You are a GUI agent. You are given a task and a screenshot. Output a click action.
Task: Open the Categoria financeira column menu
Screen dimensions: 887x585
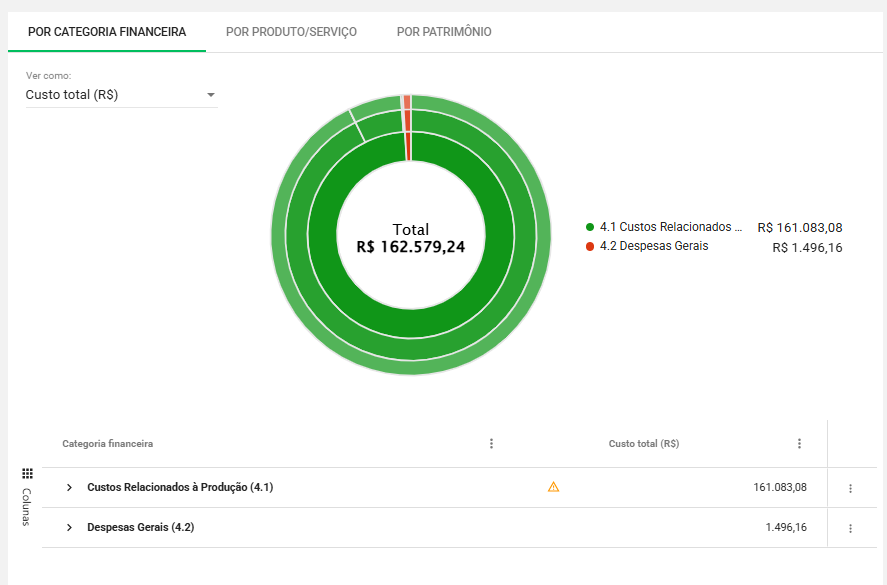coord(491,444)
